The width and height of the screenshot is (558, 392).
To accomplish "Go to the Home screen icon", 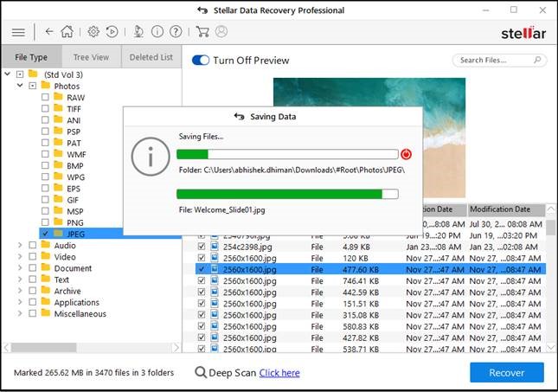I will click(67, 32).
